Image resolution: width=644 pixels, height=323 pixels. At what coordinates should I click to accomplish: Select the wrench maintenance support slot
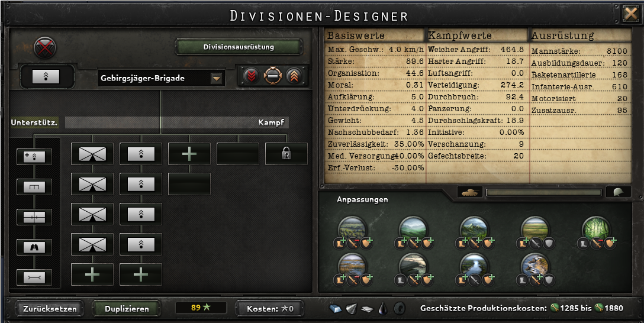(x=34, y=278)
